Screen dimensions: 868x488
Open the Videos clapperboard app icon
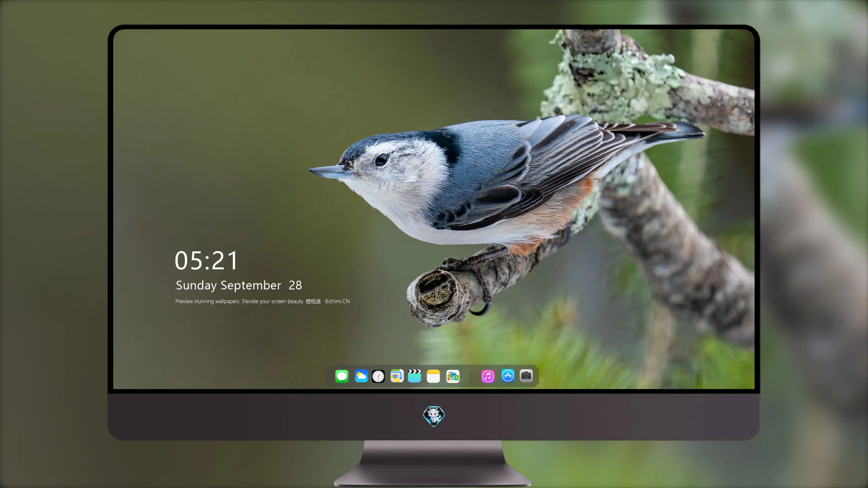pos(415,376)
